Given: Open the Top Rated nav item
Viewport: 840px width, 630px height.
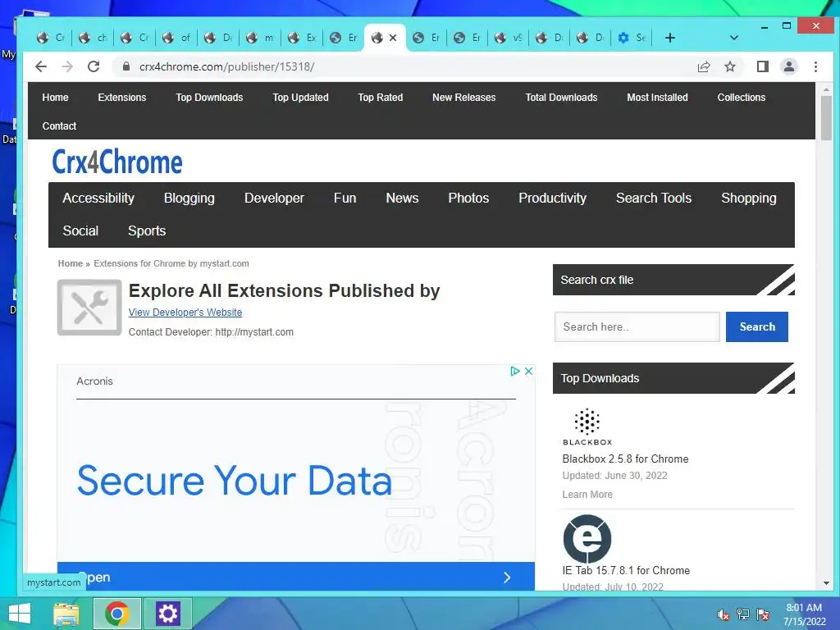Looking at the screenshot, I should pos(381,98).
